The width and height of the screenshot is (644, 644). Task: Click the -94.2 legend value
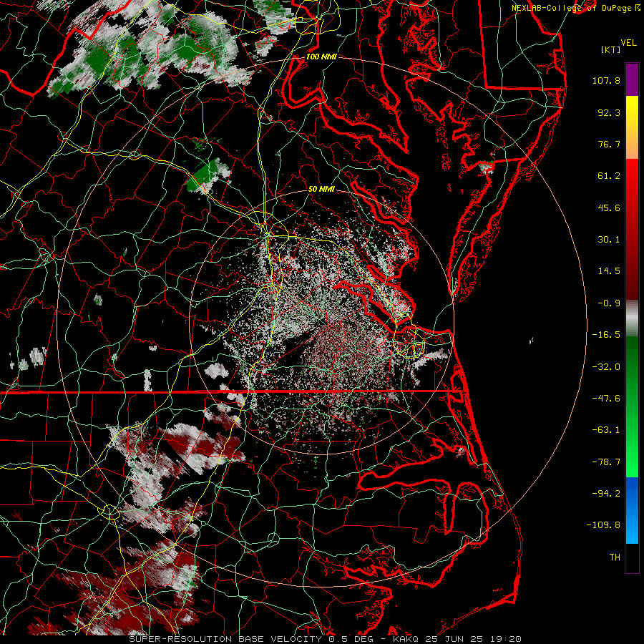tap(606, 494)
